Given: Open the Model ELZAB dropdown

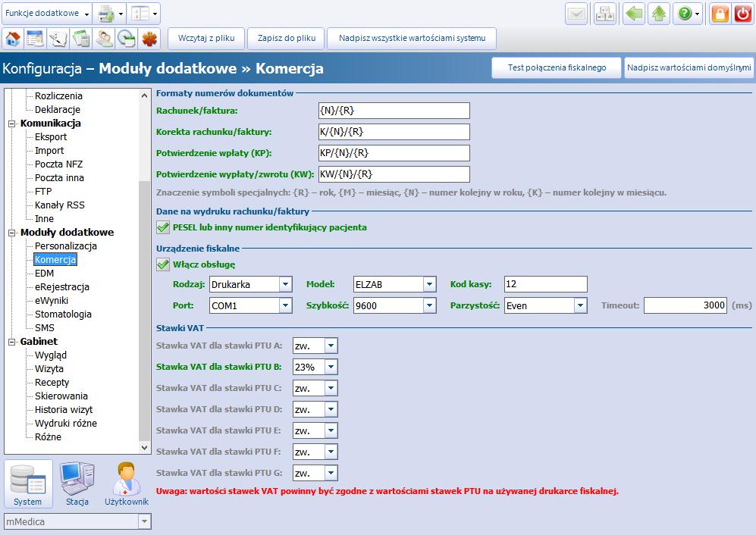Looking at the screenshot, I should click(430, 284).
